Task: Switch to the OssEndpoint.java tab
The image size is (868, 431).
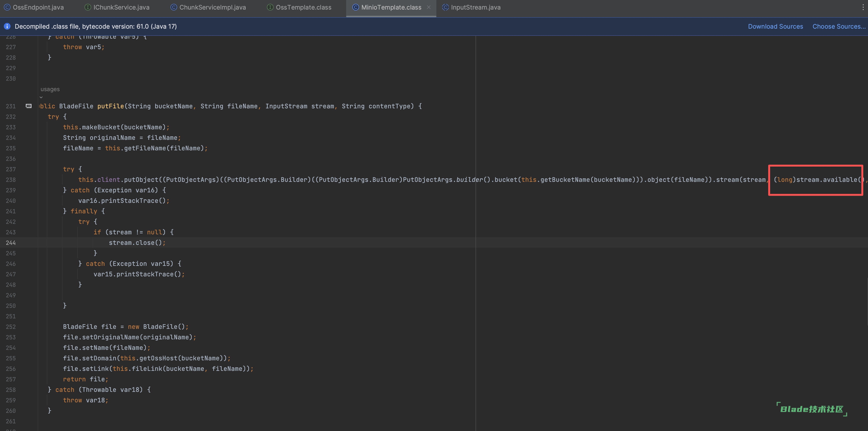Action: click(34, 7)
